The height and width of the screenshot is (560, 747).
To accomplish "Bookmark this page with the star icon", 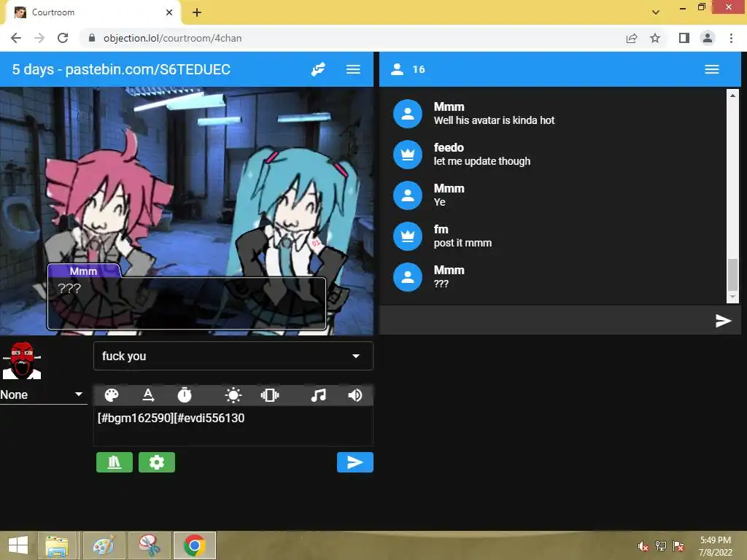I will tap(655, 38).
